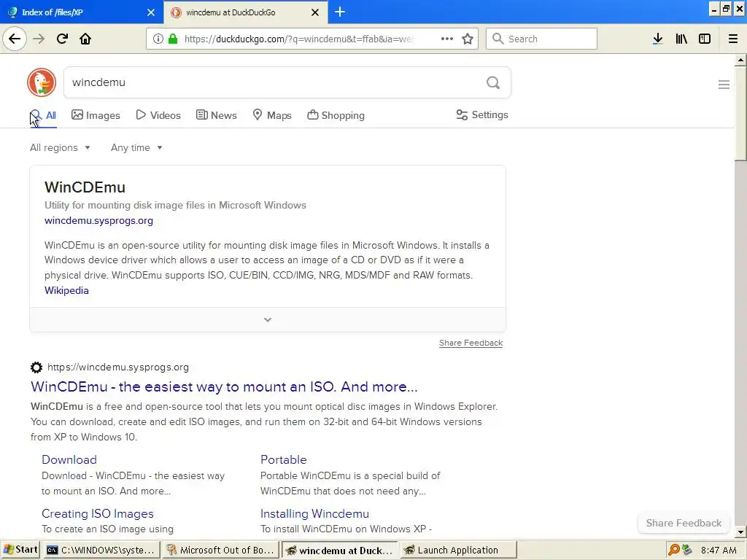747x560 pixels.
Task: Open DuckDuckGo side menu icon
Action: [724, 85]
